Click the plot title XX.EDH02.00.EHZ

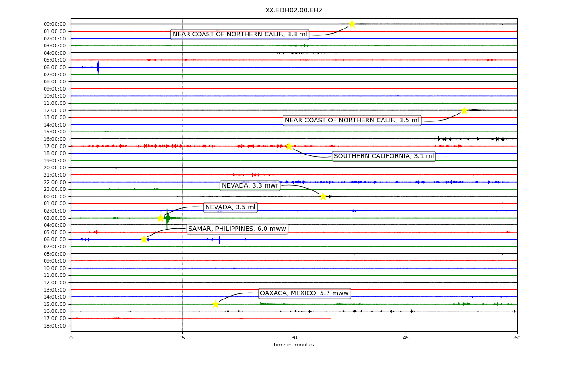294,10
